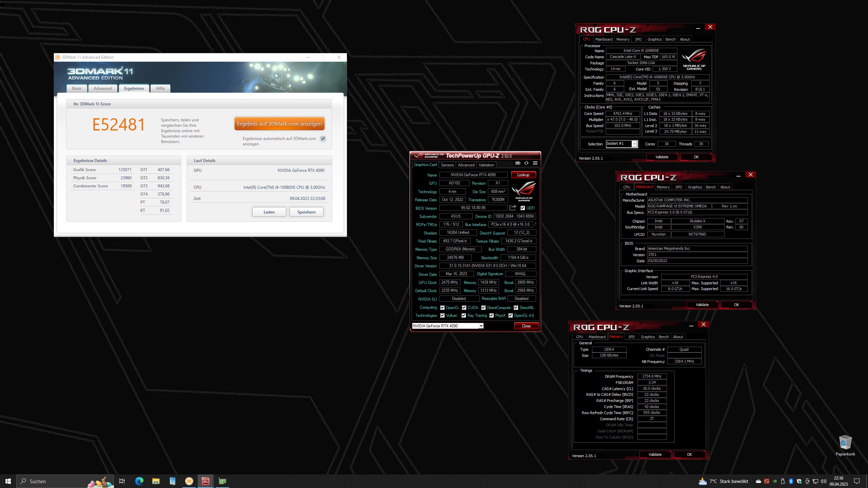Click the Close button in GPU-Z

pos(526,326)
